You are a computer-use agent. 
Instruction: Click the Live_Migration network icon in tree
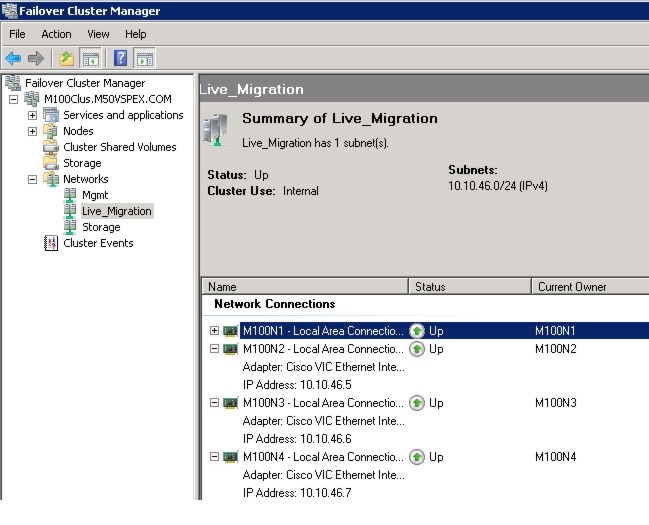tap(70, 211)
